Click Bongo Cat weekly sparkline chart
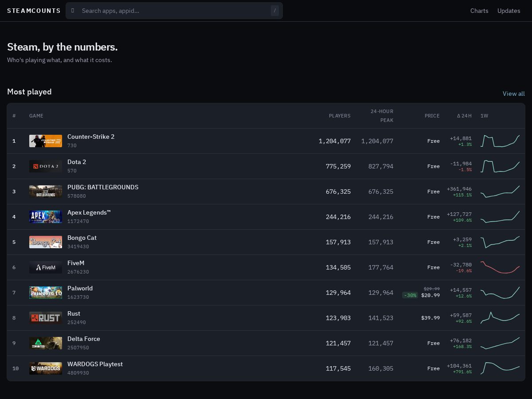Image resolution: width=532 pixels, height=399 pixels. 500,242
